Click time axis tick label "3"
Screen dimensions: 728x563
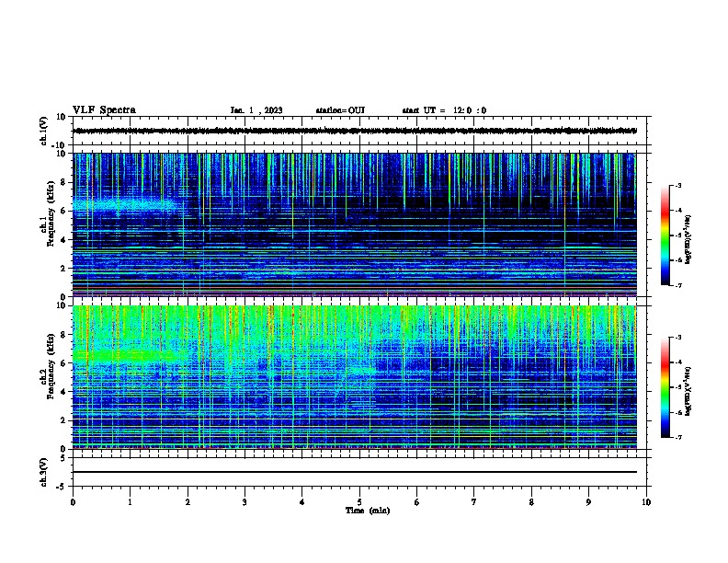pyautogui.click(x=245, y=502)
